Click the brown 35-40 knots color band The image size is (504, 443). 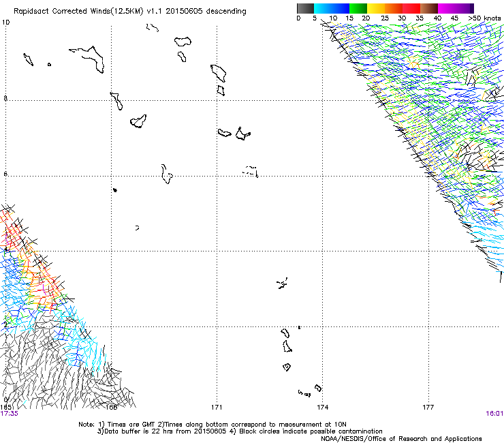point(429,8)
